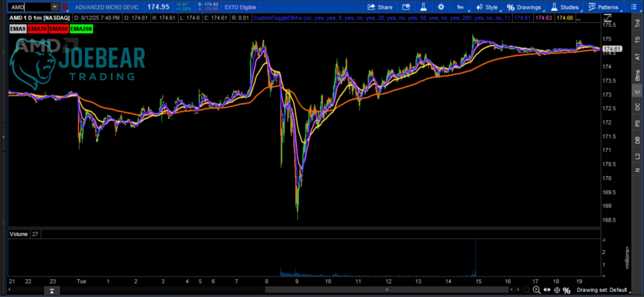
Task: Open the PS sidebar tab
Action: [x=638, y=124]
